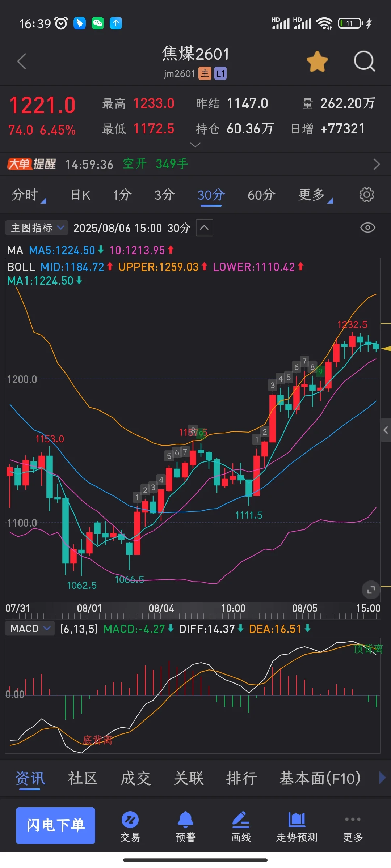The width and height of the screenshot is (391, 868).
Task: Open big order list arrow
Action: tap(377, 164)
